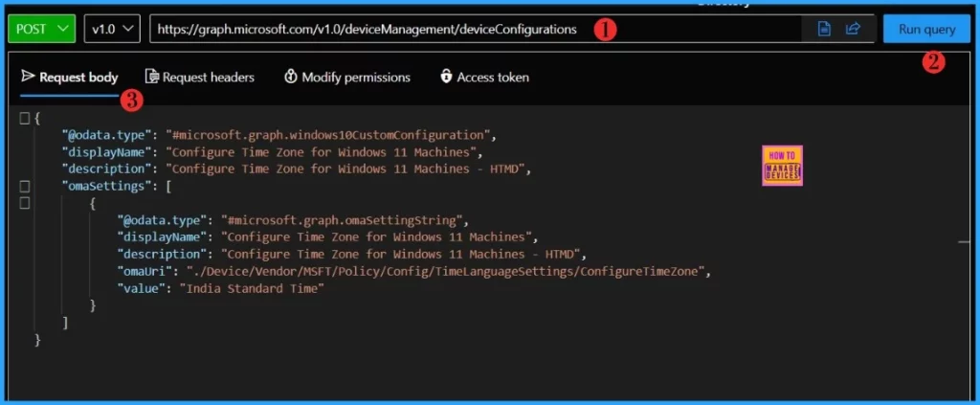Image resolution: width=980 pixels, height=405 pixels.
Task: Click the "#microsoft.graph.omaSettingString" value
Action: tap(344, 220)
